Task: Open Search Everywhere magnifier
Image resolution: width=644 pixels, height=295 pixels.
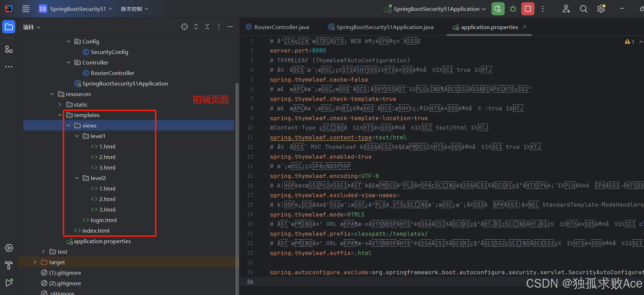Action: (x=584, y=9)
